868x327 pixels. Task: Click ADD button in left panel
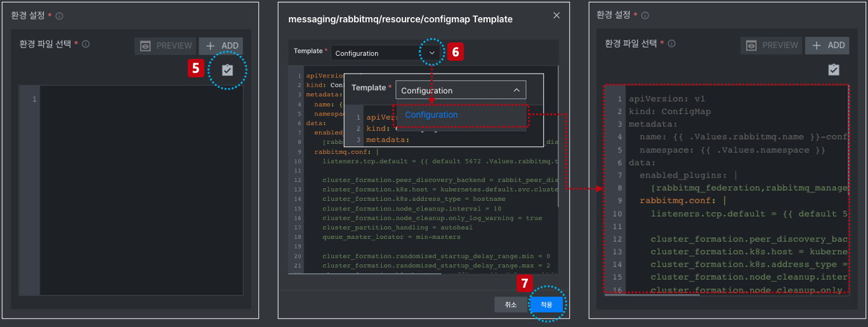click(x=221, y=46)
